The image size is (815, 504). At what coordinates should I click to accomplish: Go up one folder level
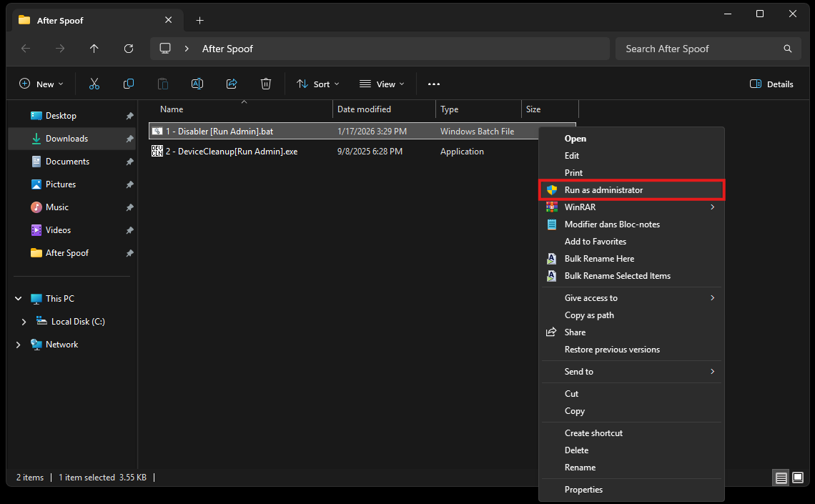pyautogui.click(x=94, y=49)
